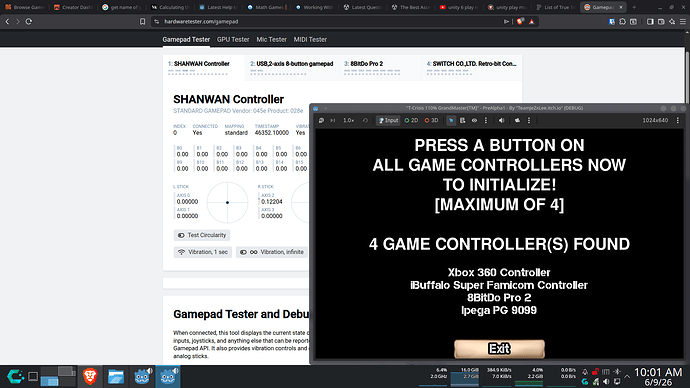Image resolution: width=690 pixels, height=388 pixels.
Task: Click the browser forward arrow
Action: pos(18,21)
